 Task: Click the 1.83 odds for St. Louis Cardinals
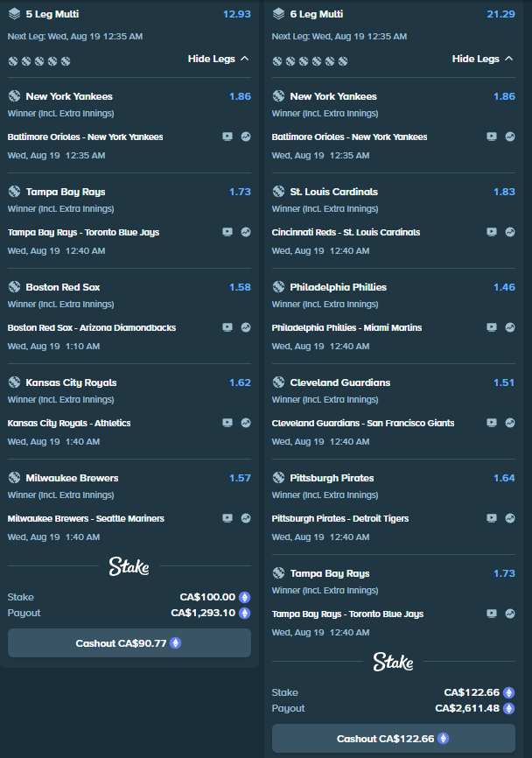[x=505, y=192]
